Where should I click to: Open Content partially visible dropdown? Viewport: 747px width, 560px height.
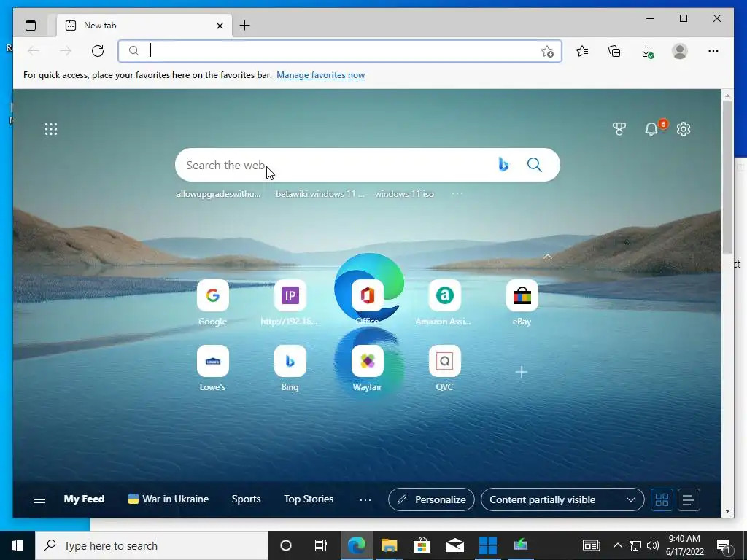tap(562, 499)
